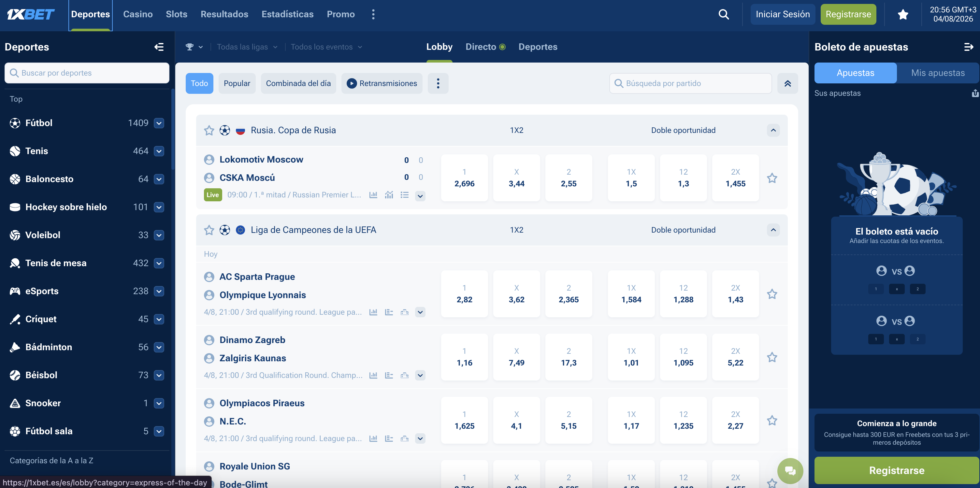The width and height of the screenshot is (980, 488).
Task: Open the statistics chart icon for the Lokomotiv match
Action: (x=373, y=195)
